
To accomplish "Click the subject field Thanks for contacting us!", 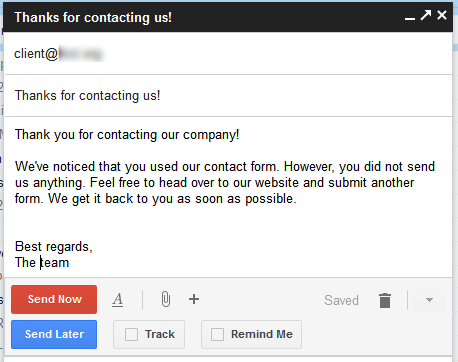I will click(x=228, y=96).
